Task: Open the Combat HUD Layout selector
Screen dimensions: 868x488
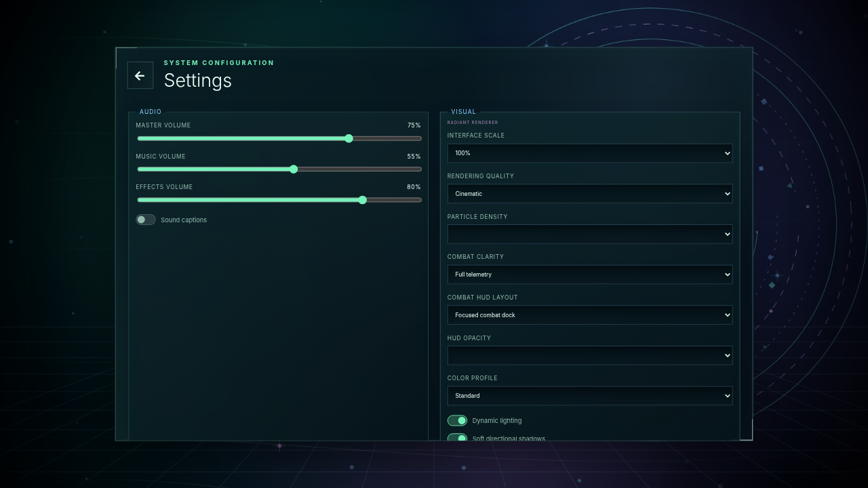Action: [x=590, y=315]
